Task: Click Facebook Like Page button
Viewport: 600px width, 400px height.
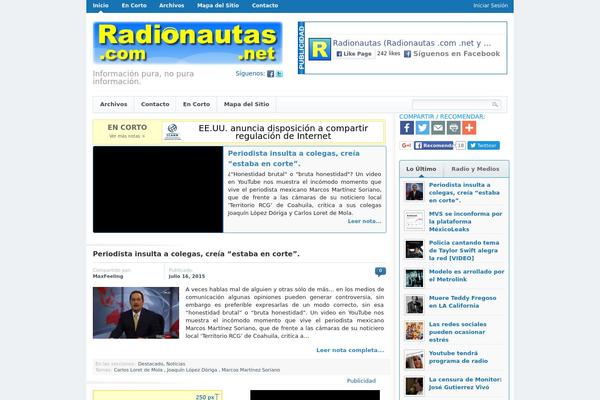Action: (x=354, y=54)
